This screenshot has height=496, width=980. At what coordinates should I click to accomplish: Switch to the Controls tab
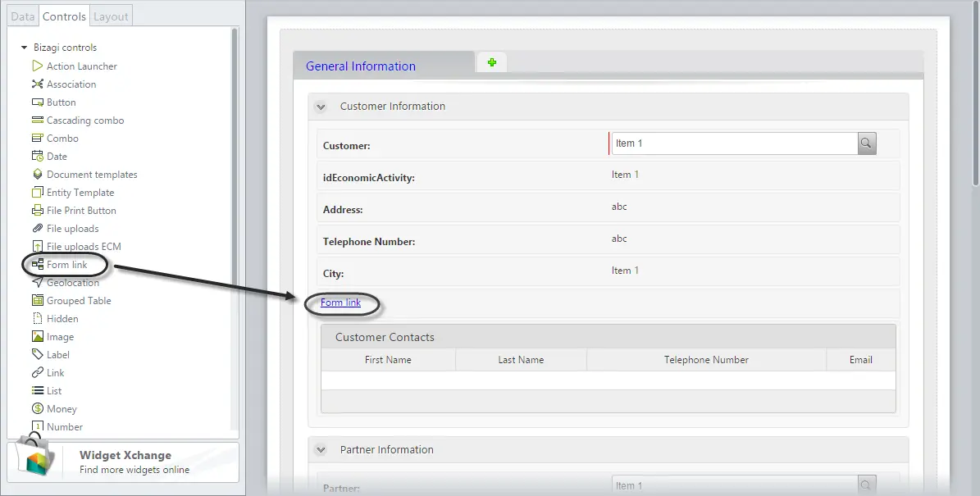pos(64,16)
